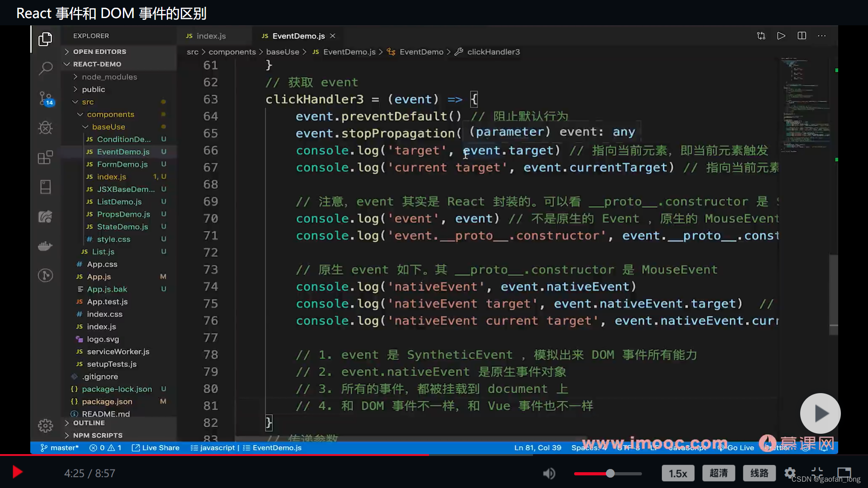The image size is (868, 488).
Task: Open the Search view icon
Action: [45, 68]
